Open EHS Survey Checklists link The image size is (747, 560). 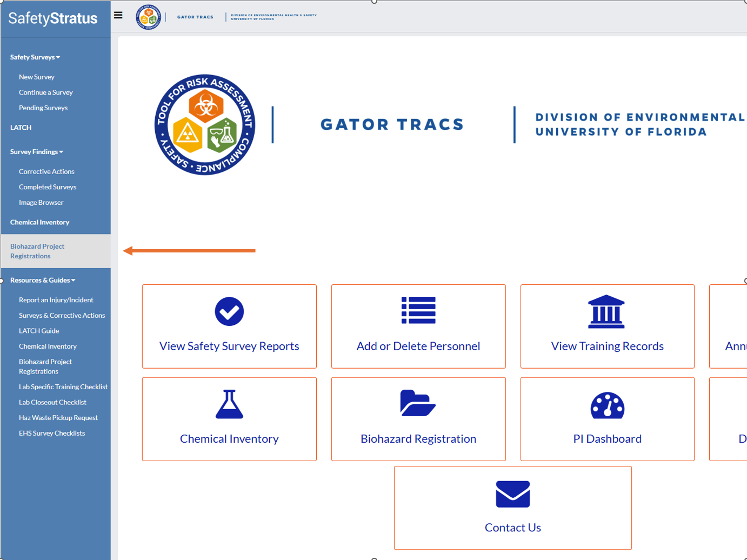pos(52,434)
